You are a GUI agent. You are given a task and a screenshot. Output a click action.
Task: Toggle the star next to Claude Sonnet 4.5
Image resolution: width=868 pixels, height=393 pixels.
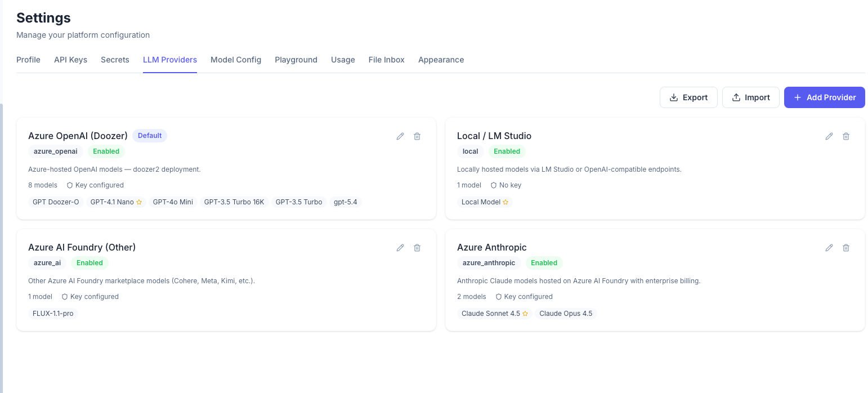pos(525,314)
